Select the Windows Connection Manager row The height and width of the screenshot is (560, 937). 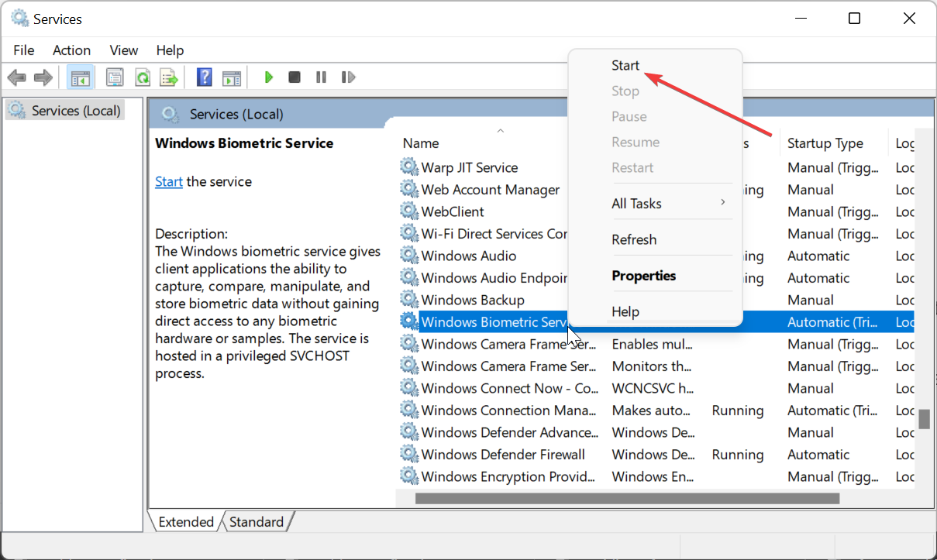pyautogui.click(x=656, y=410)
